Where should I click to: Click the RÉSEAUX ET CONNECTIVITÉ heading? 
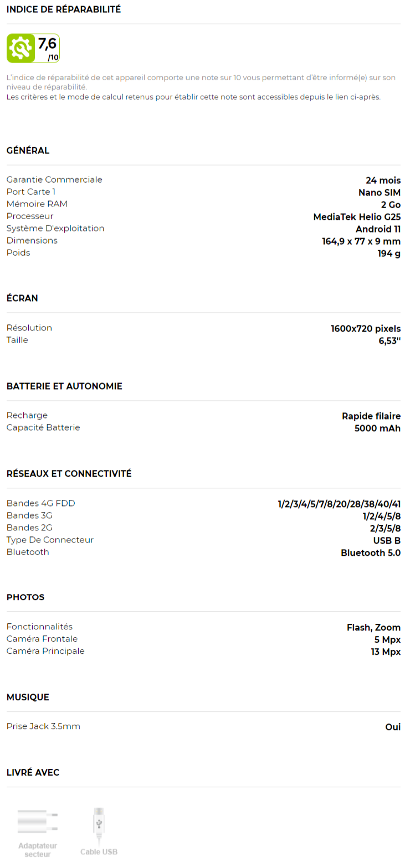click(69, 474)
